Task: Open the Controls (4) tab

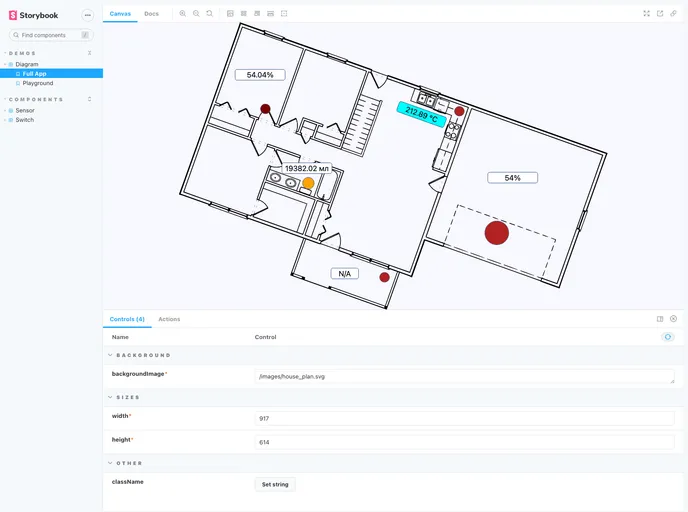Action: click(127, 319)
